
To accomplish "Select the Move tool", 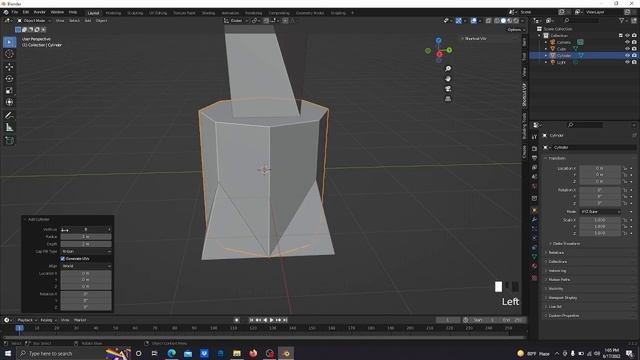I will pyautogui.click(x=9, y=67).
